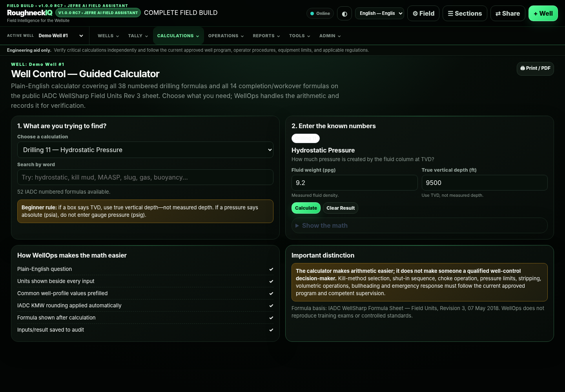Open the English language dropdown

pyautogui.click(x=379, y=13)
